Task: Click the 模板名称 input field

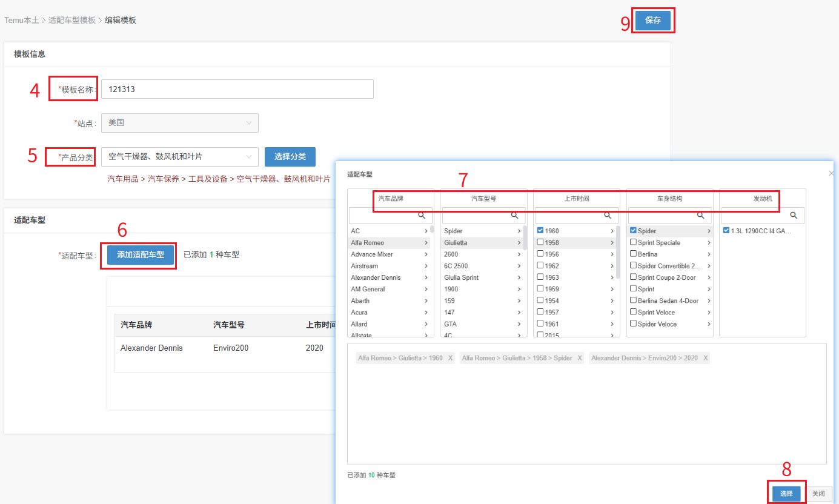Action: (x=237, y=89)
